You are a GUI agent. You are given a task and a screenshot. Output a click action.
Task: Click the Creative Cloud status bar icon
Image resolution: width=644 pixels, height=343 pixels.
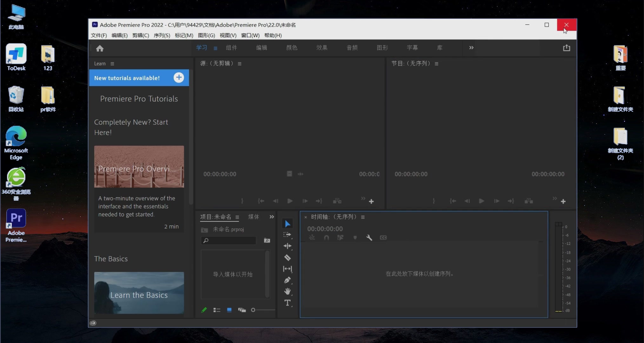pos(93,323)
